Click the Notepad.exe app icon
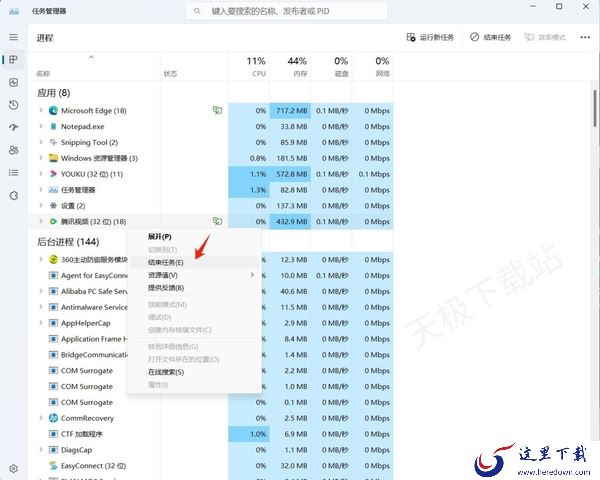 pyautogui.click(x=53, y=126)
